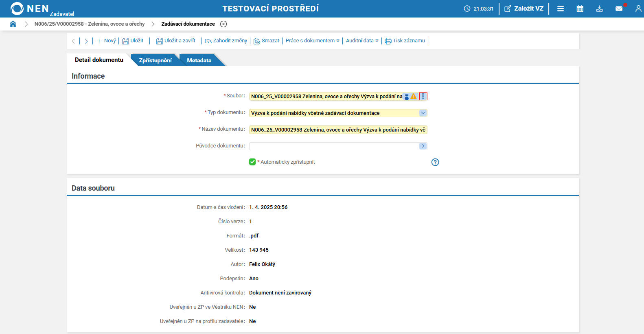Delete the record with Smazat

click(267, 41)
